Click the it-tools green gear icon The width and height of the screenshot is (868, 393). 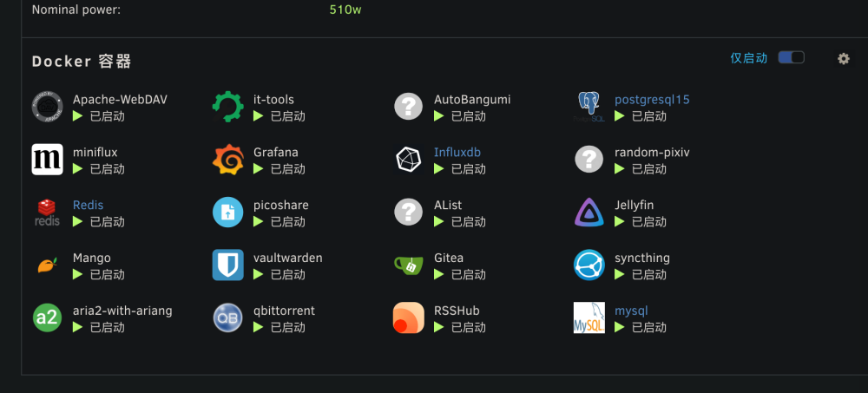pyautogui.click(x=228, y=107)
